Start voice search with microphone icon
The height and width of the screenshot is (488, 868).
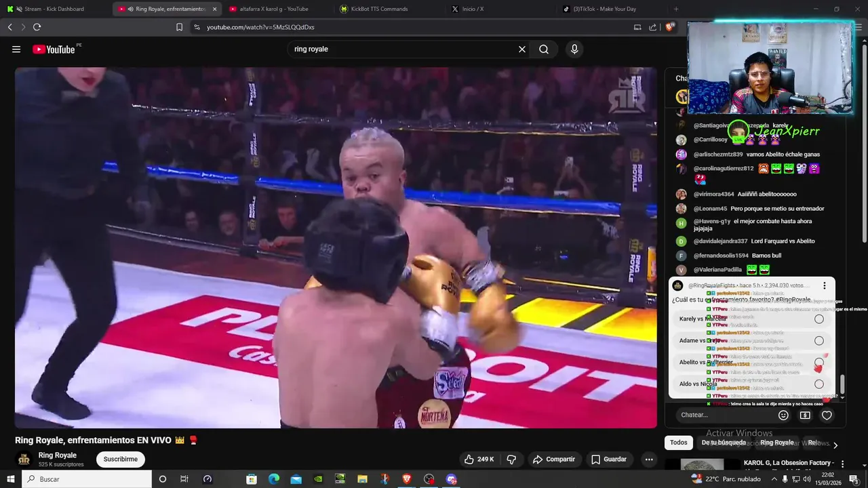pyautogui.click(x=574, y=49)
